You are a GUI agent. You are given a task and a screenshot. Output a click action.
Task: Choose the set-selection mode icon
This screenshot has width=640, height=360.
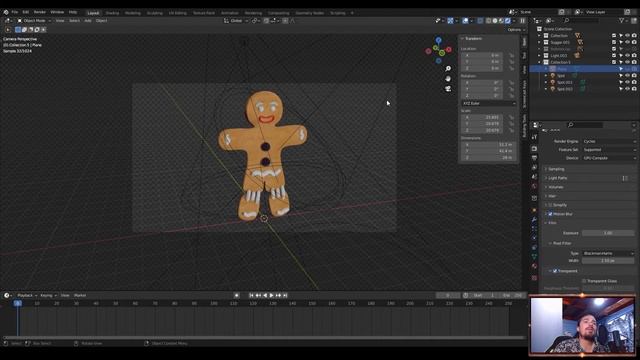pos(18,29)
